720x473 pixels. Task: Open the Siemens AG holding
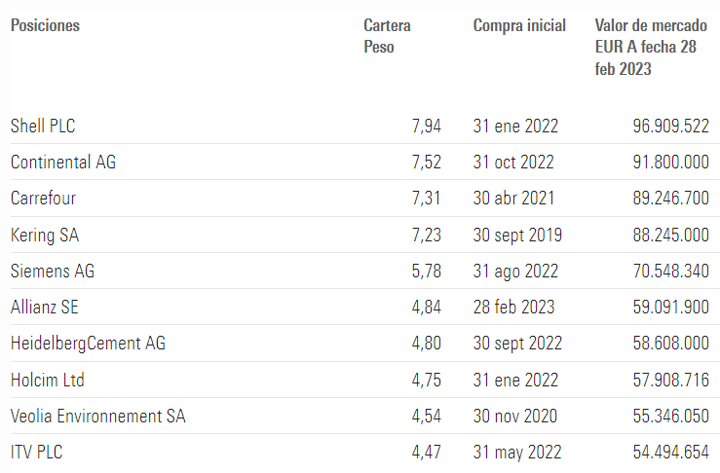pos(53,271)
